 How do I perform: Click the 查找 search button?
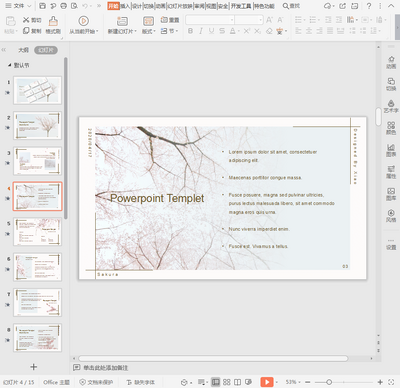click(291, 6)
